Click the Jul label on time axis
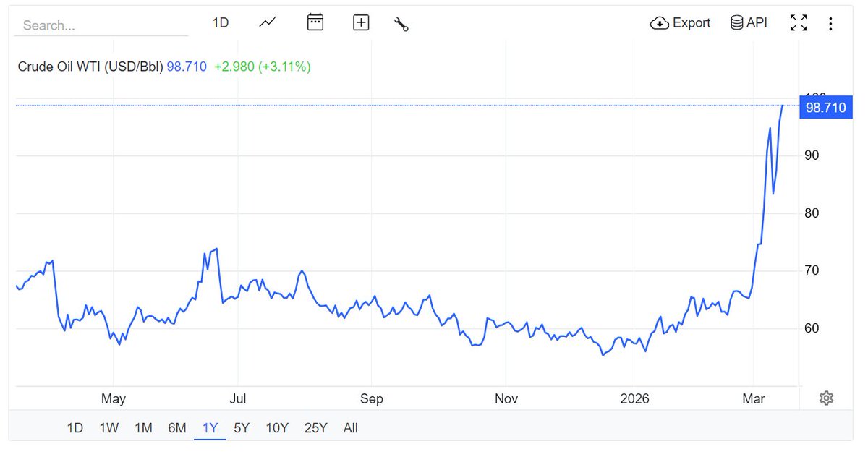This screenshot has height=457, width=868. pos(238,399)
